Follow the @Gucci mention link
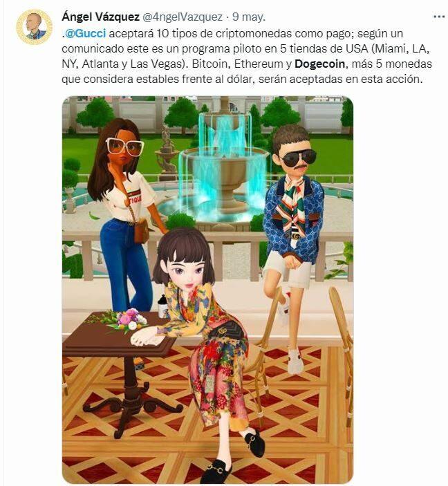 tap(85, 33)
